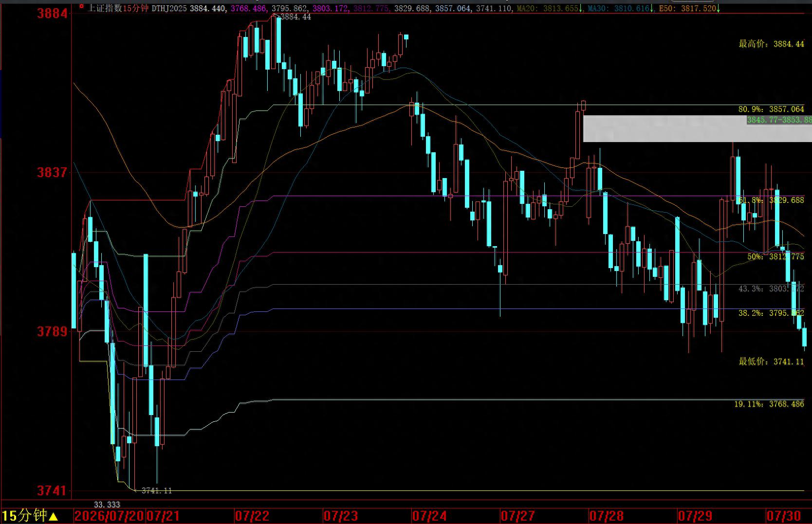Select the DTHJ2025 indicator name
This screenshot has height=524, width=812.
point(169,8)
